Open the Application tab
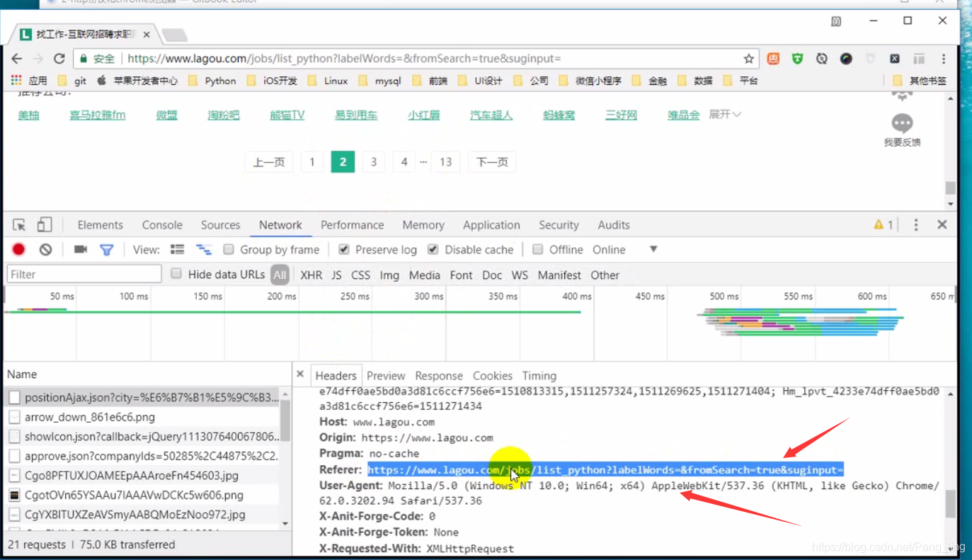This screenshot has width=972, height=560. coord(491,225)
